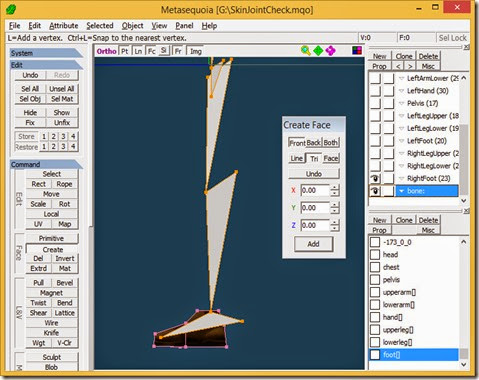Show the LeftFoot (20) object visibility box
The width and height of the screenshot is (479, 380).
coord(375,141)
